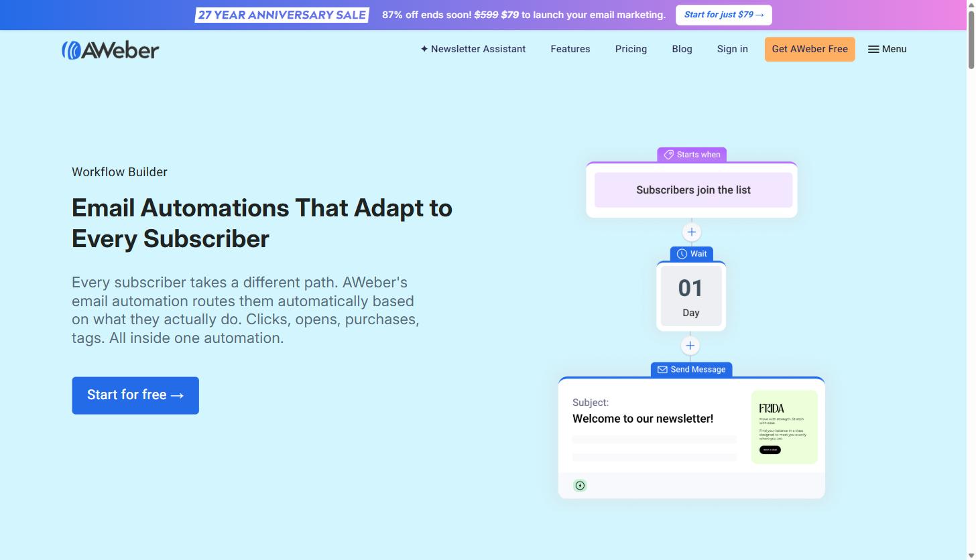Viewport: 976px width, 560px height.
Task: Click the Workflow Builder heading text
Action: (119, 172)
